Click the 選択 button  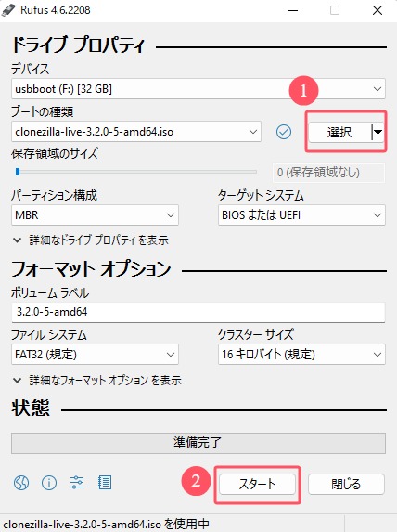pyautogui.click(x=339, y=132)
